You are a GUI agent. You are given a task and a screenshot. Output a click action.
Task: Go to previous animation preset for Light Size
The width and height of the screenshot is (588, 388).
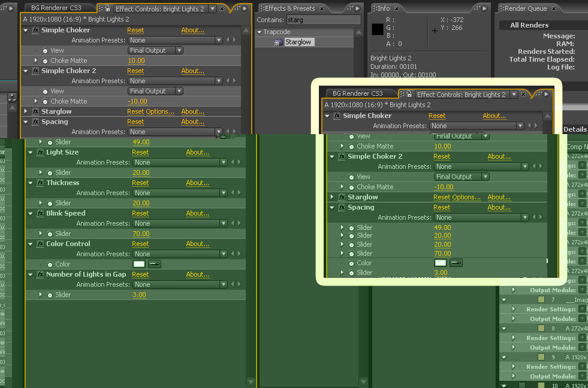pyautogui.click(x=233, y=162)
